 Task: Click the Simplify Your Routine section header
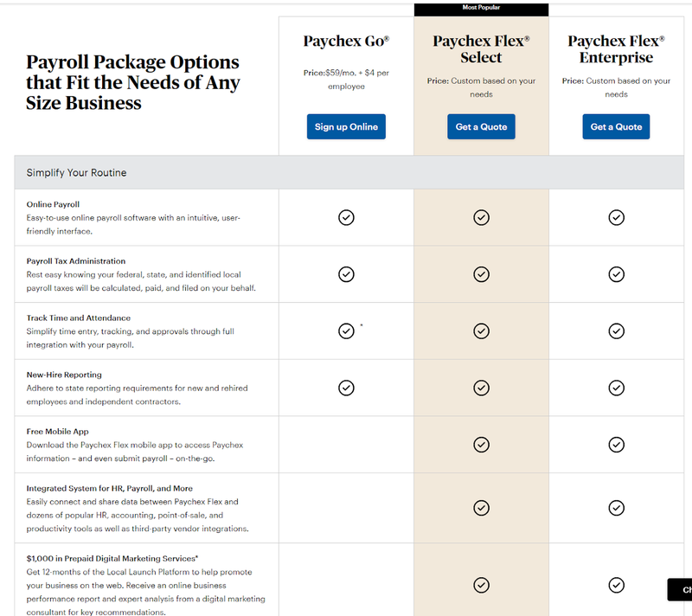pyautogui.click(x=349, y=172)
